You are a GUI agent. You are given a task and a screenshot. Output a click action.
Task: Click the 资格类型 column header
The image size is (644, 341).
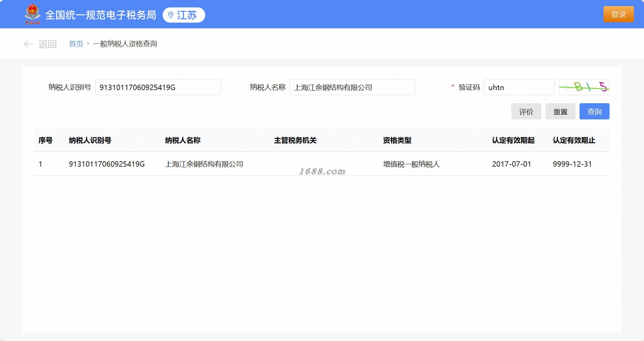pos(397,140)
